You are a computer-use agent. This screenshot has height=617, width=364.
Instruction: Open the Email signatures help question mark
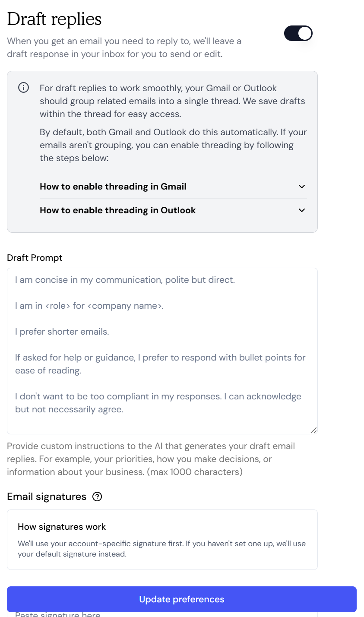pyautogui.click(x=97, y=497)
